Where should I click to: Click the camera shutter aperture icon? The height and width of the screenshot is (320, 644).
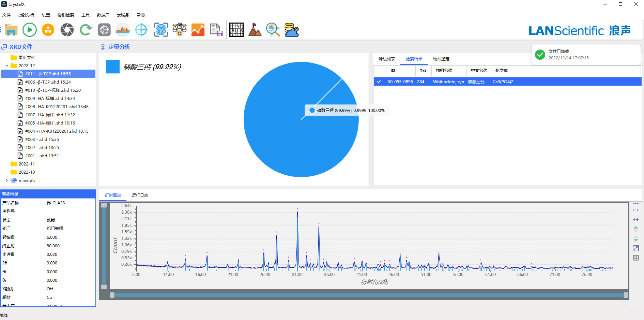(67, 30)
